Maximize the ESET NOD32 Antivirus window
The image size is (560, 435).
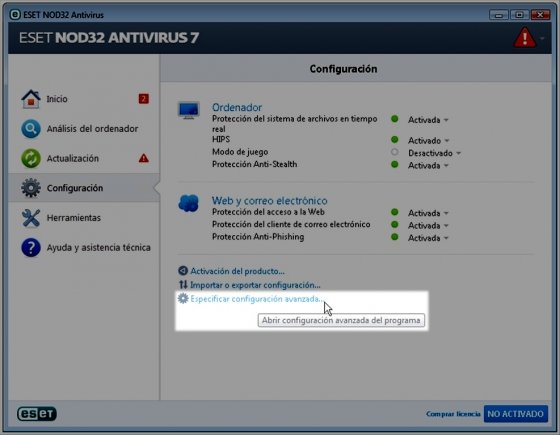(x=520, y=15)
